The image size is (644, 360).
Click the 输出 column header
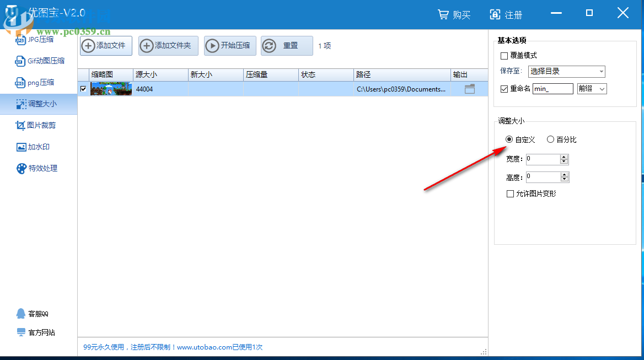pos(469,75)
